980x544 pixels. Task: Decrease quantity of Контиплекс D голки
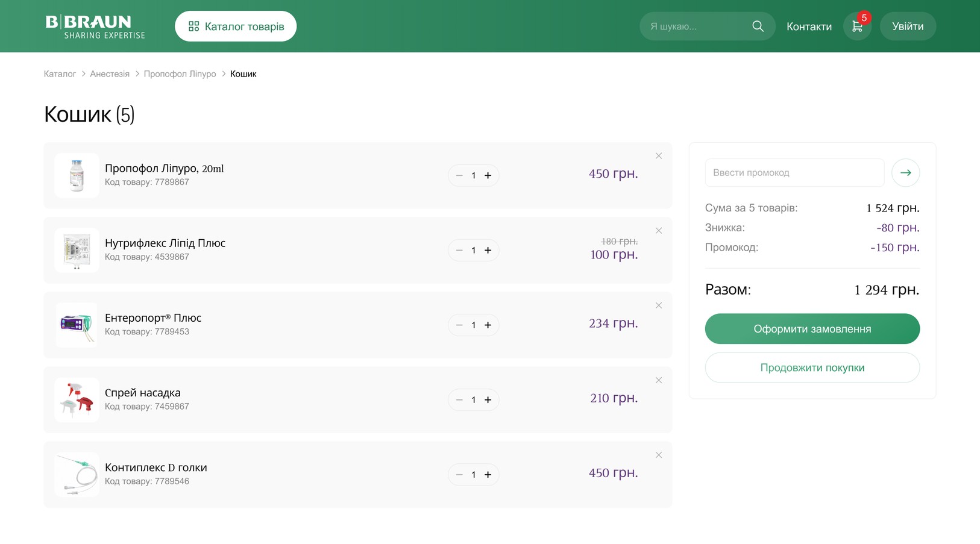tap(459, 474)
